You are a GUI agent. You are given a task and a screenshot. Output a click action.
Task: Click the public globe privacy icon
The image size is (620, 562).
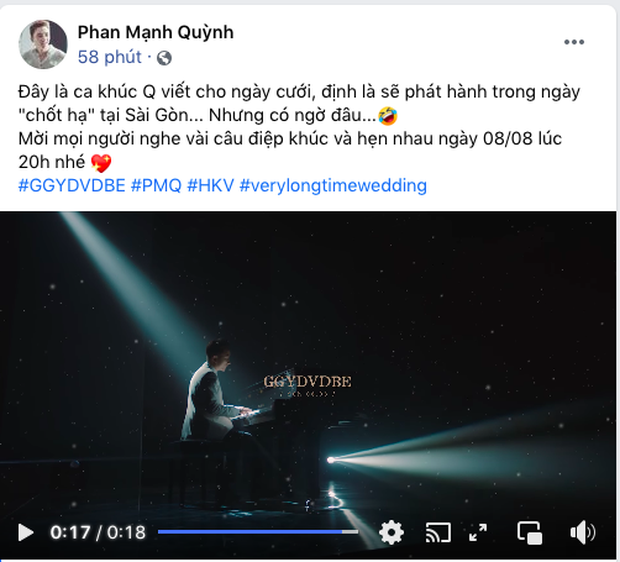(x=164, y=58)
